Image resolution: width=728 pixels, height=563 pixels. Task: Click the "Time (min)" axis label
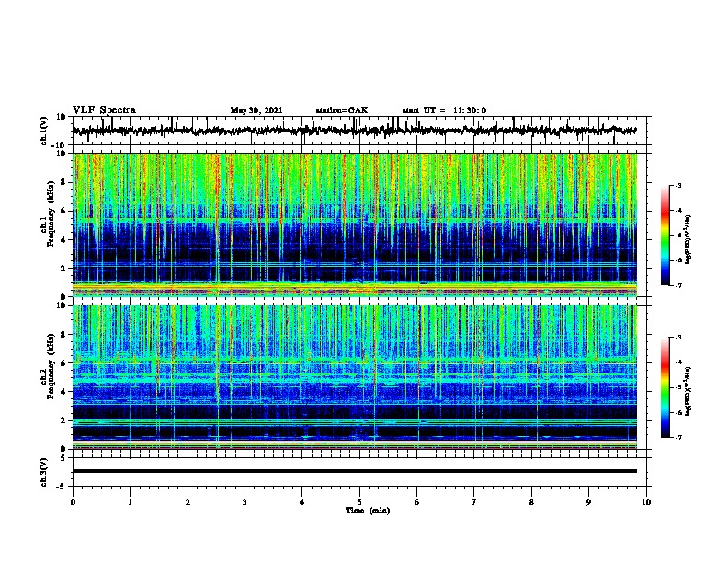[368, 511]
